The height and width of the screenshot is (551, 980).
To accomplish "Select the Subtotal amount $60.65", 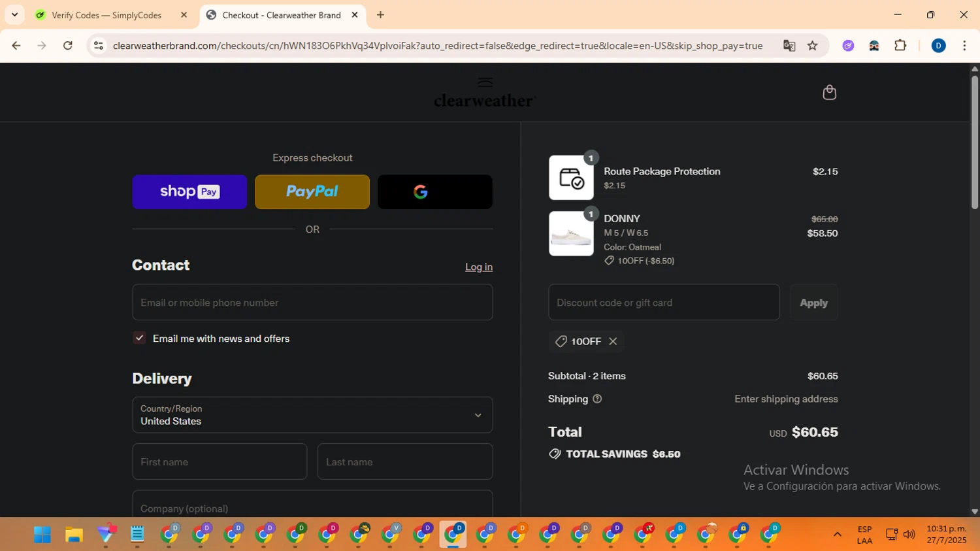I will tap(823, 376).
